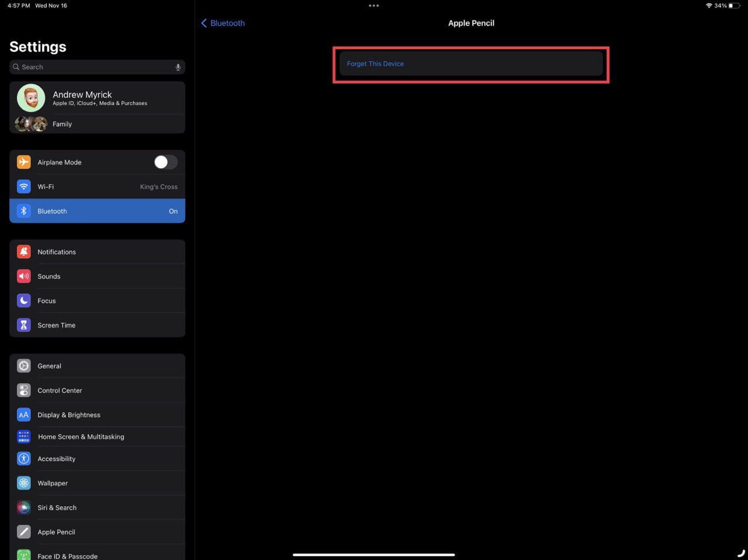Tap the Family members avatars
748x560 pixels.
tap(31, 124)
